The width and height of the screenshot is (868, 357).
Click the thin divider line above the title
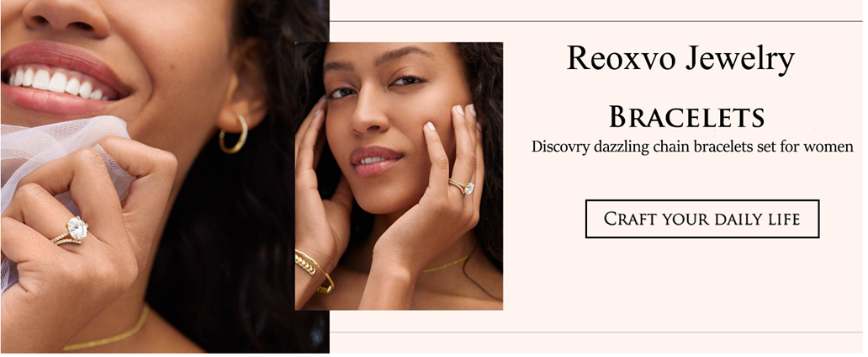pyautogui.click(x=596, y=21)
